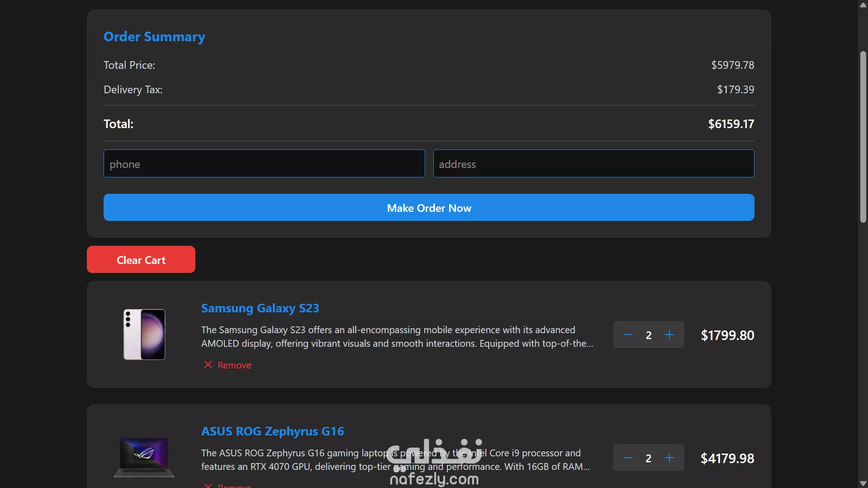Select the Delivery Tax value $179.39
This screenshot has width=868, height=488.
[735, 90]
